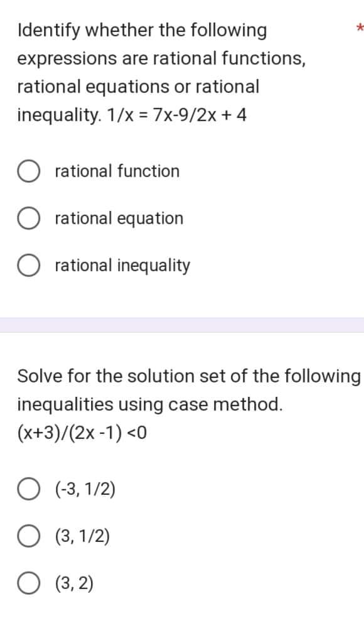The width and height of the screenshot is (364, 628).
Task: Click the red required asterisk
Action: click(360, 28)
